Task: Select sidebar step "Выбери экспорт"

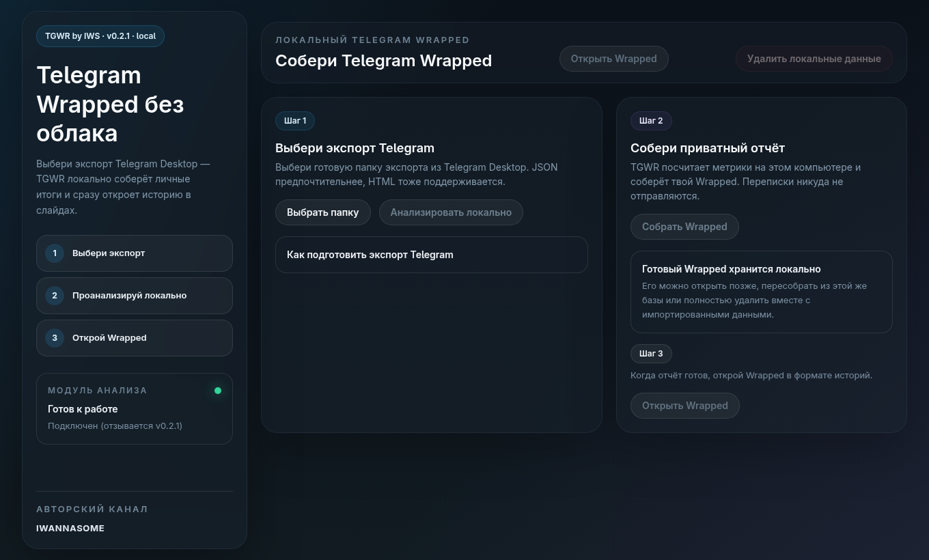Action: click(134, 253)
